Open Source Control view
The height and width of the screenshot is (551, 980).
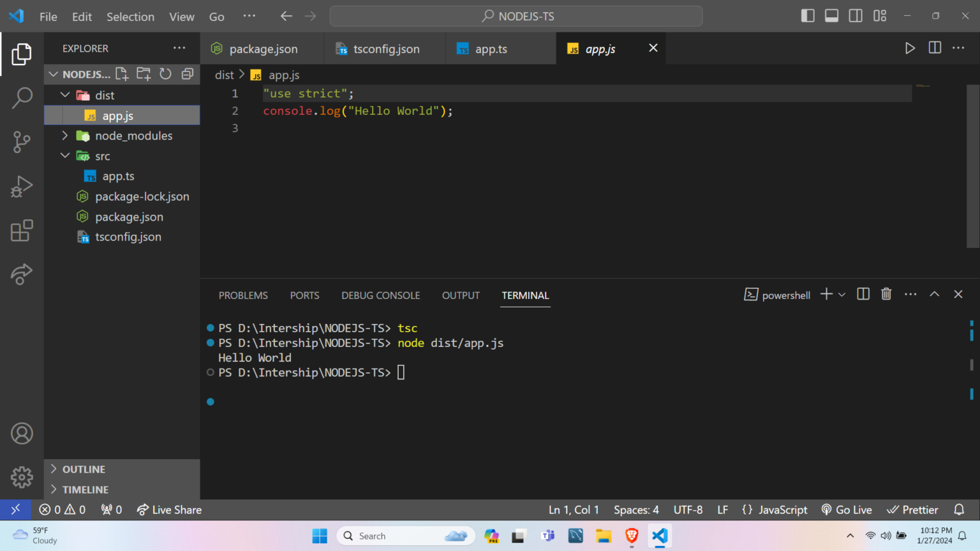(x=22, y=142)
